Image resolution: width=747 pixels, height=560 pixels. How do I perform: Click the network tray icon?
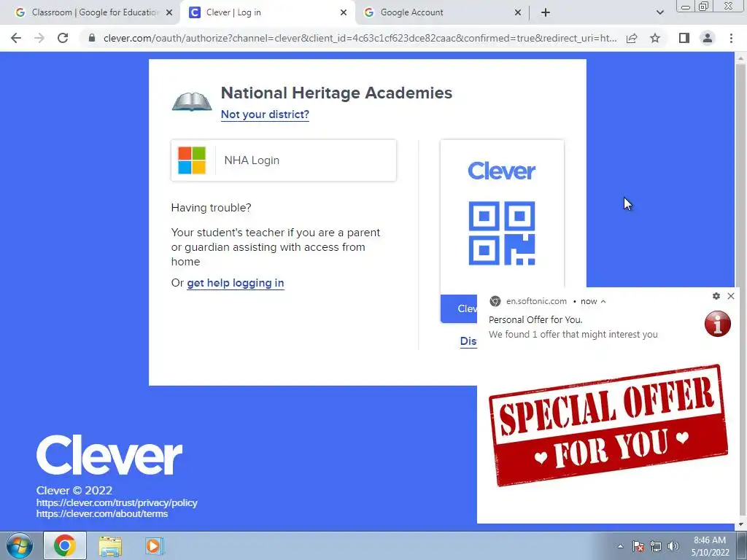pyautogui.click(x=656, y=547)
